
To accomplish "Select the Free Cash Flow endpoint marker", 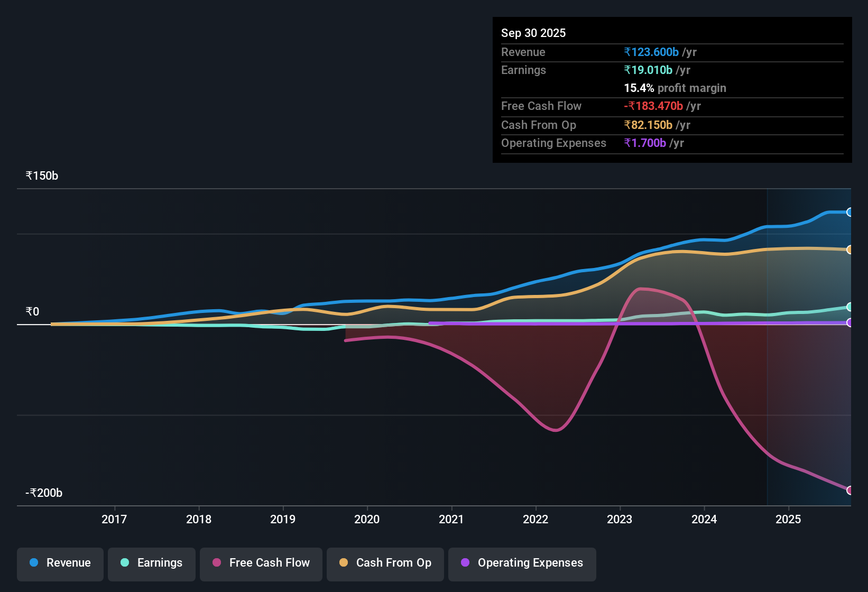I will [850, 491].
